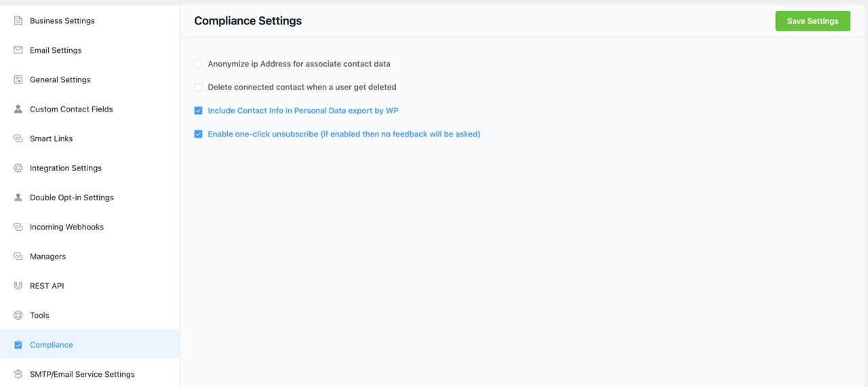Enable Anonymize IP Address checkbox
This screenshot has height=387, width=868.
(x=199, y=64)
